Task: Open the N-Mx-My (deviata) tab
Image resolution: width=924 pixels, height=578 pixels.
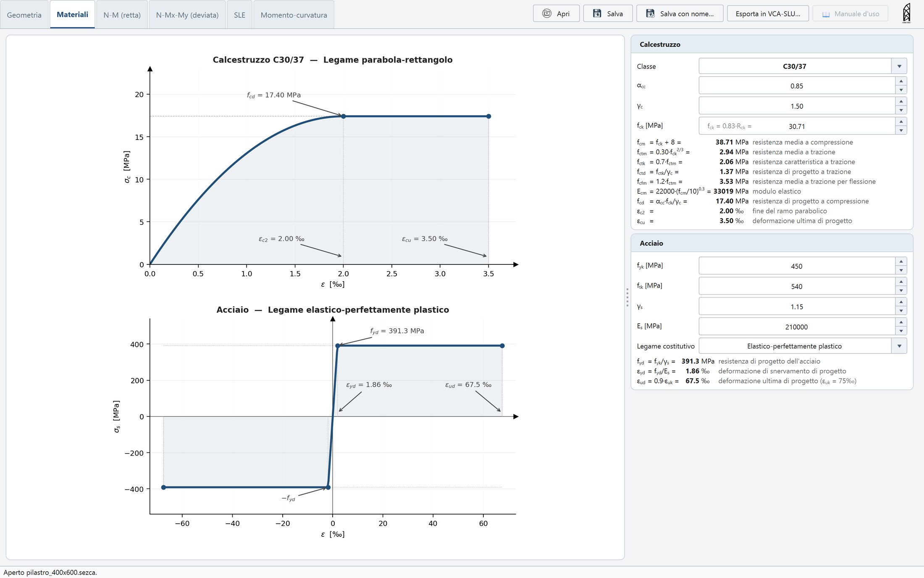Action: [187, 15]
